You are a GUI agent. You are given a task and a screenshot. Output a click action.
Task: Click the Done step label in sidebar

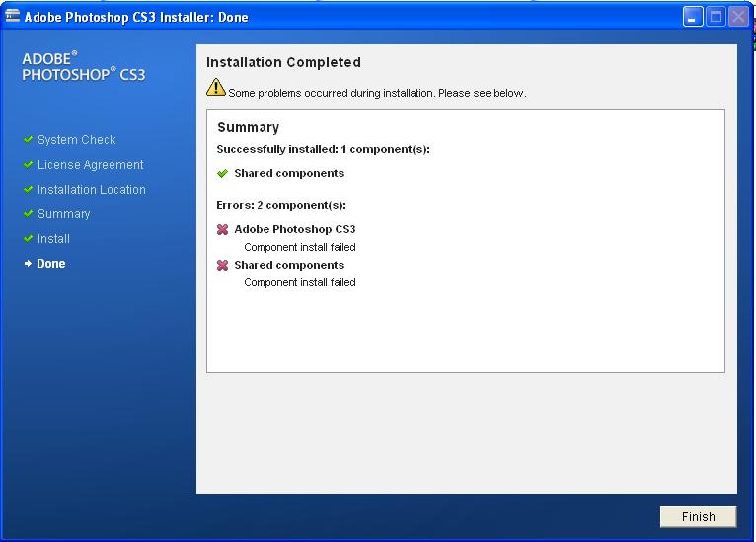51,264
